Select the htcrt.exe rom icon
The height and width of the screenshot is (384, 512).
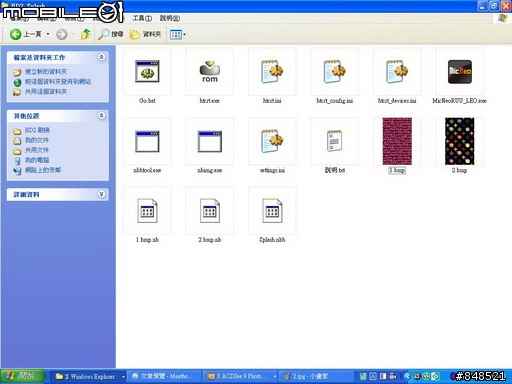point(209,71)
